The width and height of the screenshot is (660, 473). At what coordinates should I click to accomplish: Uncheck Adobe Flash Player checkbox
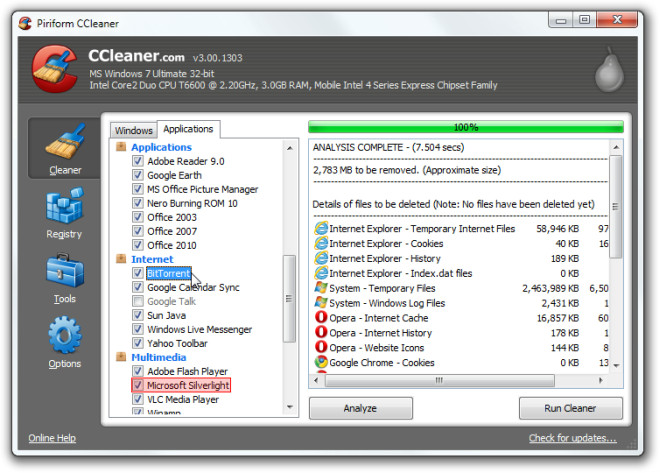point(137,371)
